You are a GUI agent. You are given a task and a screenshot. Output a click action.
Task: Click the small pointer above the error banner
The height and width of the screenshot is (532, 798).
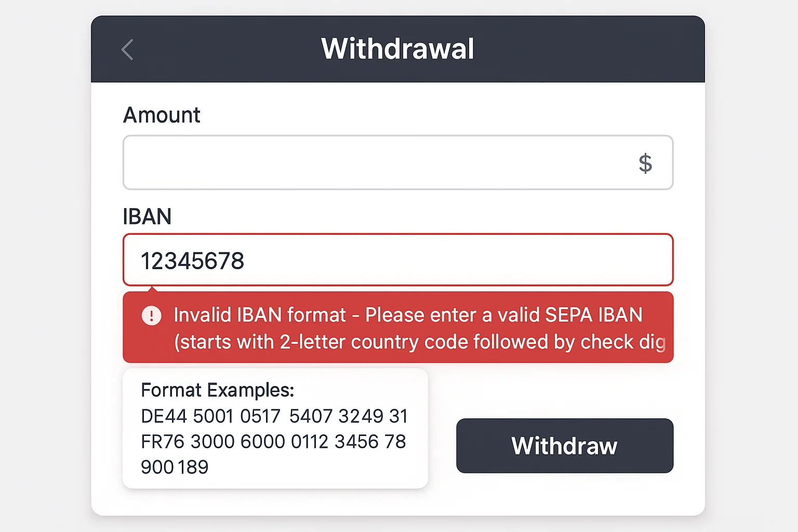pyautogui.click(x=152, y=289)
